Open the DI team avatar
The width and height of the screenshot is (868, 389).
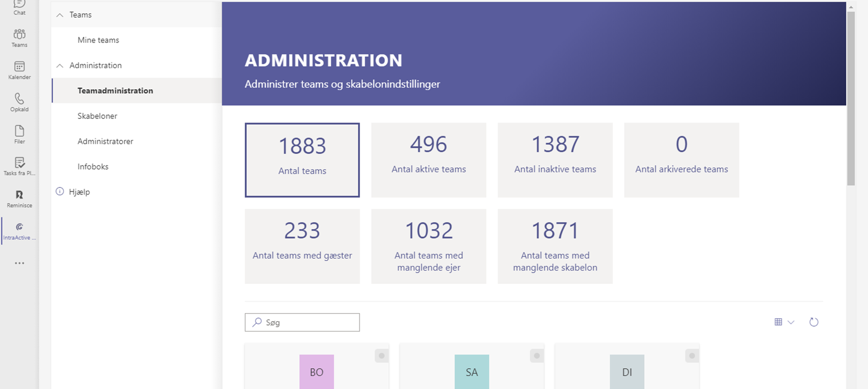[x=627, y=372]
